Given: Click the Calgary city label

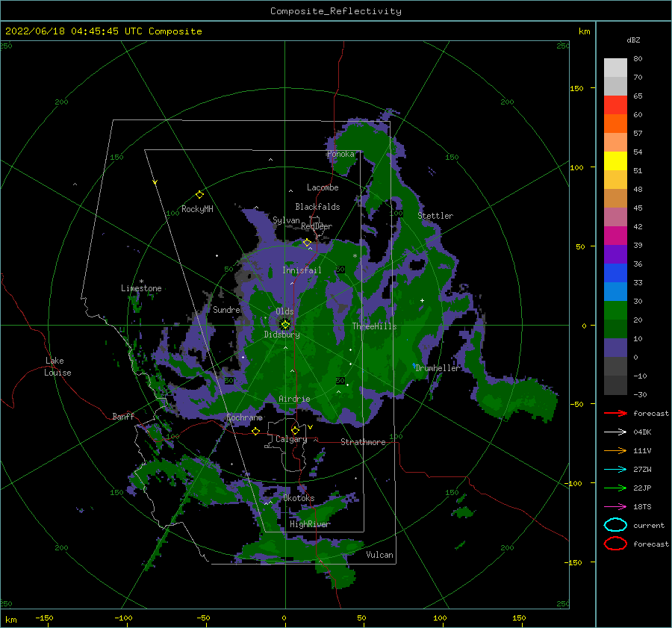Looking at the screenshot, I should coord(291,439).
